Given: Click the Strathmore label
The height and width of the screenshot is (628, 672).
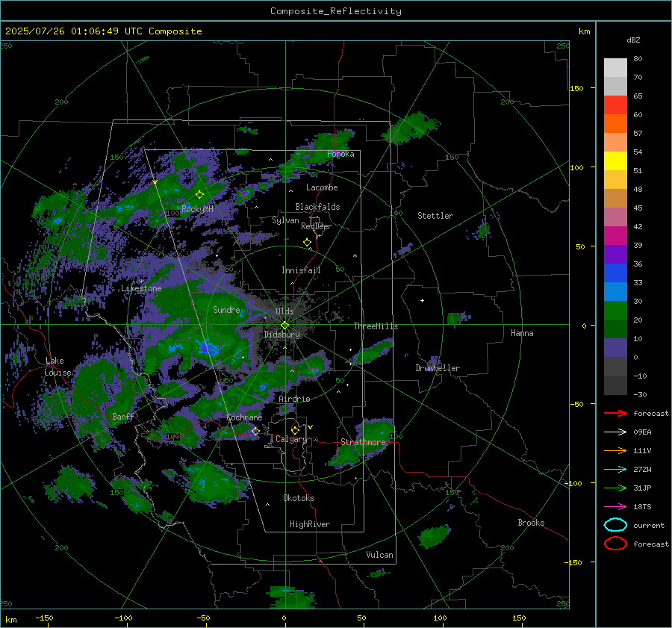Looking at the screenshot, I should coord(363,442).
